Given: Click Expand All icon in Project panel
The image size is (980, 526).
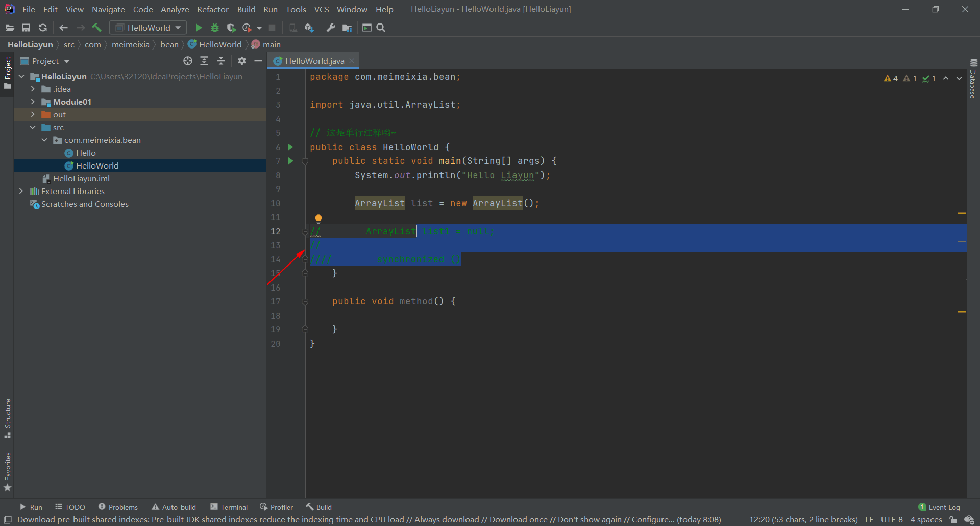Looking at the screenshot, I should [x=204, y=61].
